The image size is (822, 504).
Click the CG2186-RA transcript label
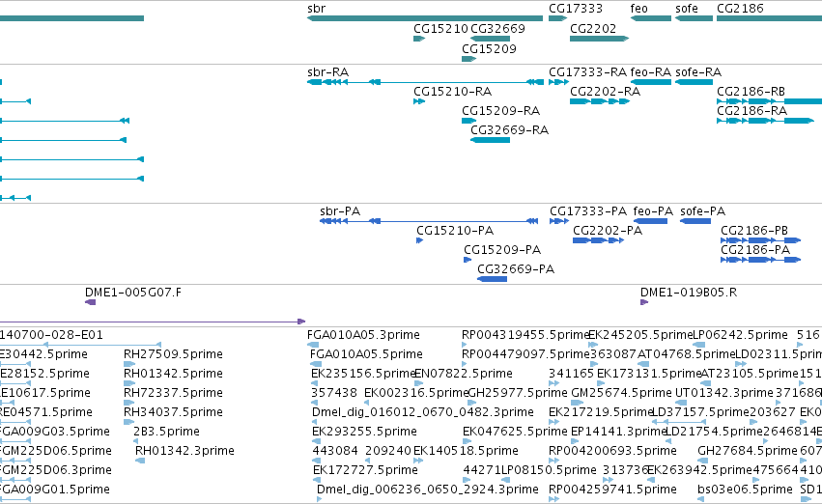[751, 111]
